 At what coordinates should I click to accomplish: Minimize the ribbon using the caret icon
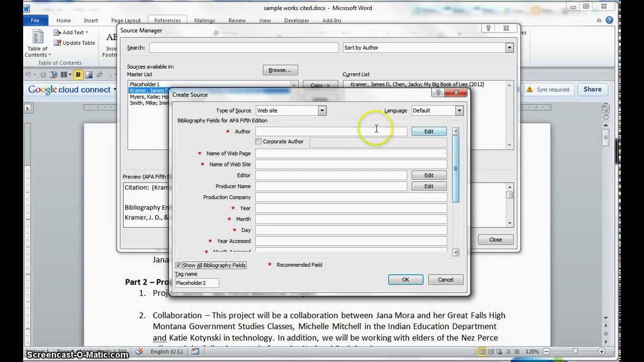(599, 21)
